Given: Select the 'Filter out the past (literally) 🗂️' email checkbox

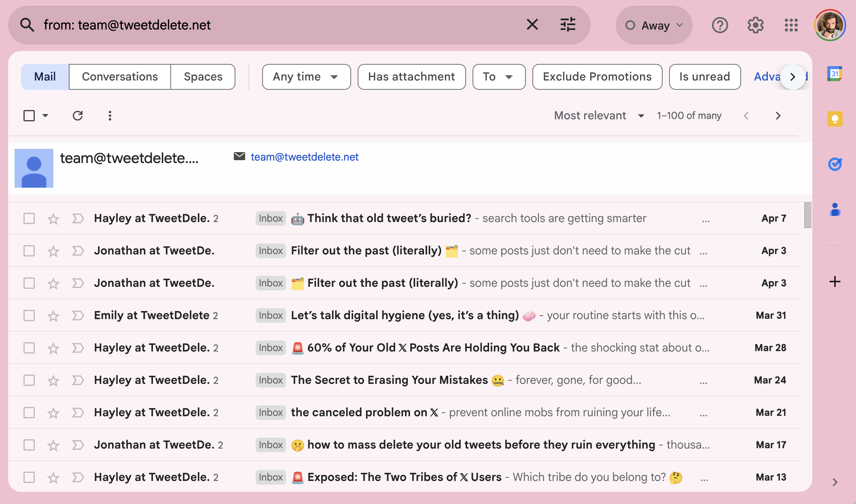Looking at the screenshot, I should (x=29, y=251).
